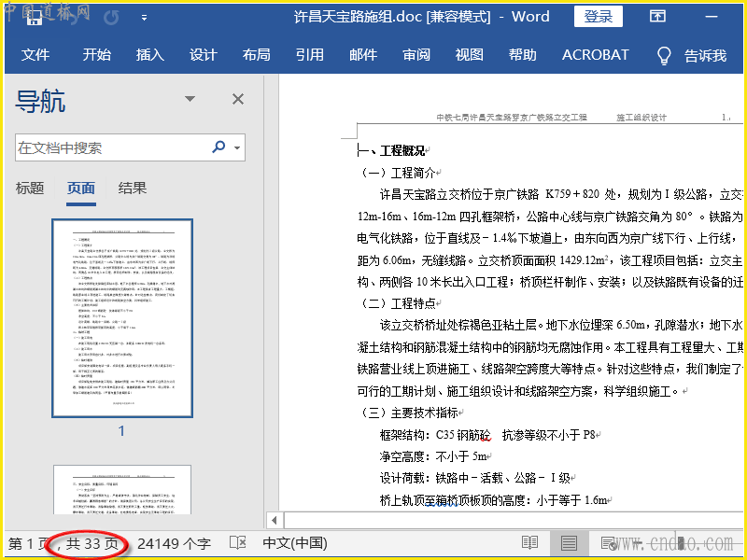Click the line starting 框架结构：C35 钢筋砼

(487, 435)
